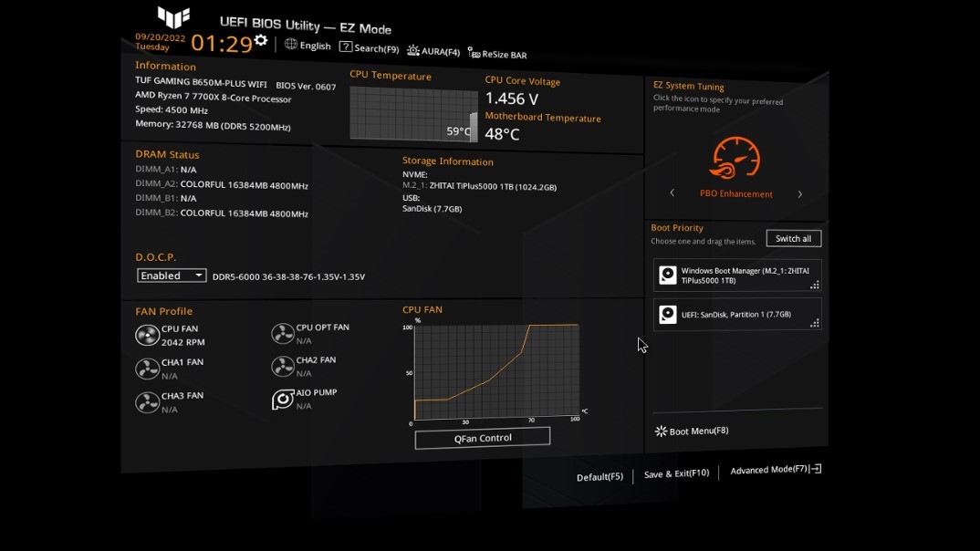Go to next EZ System Tuning mode

800,194
